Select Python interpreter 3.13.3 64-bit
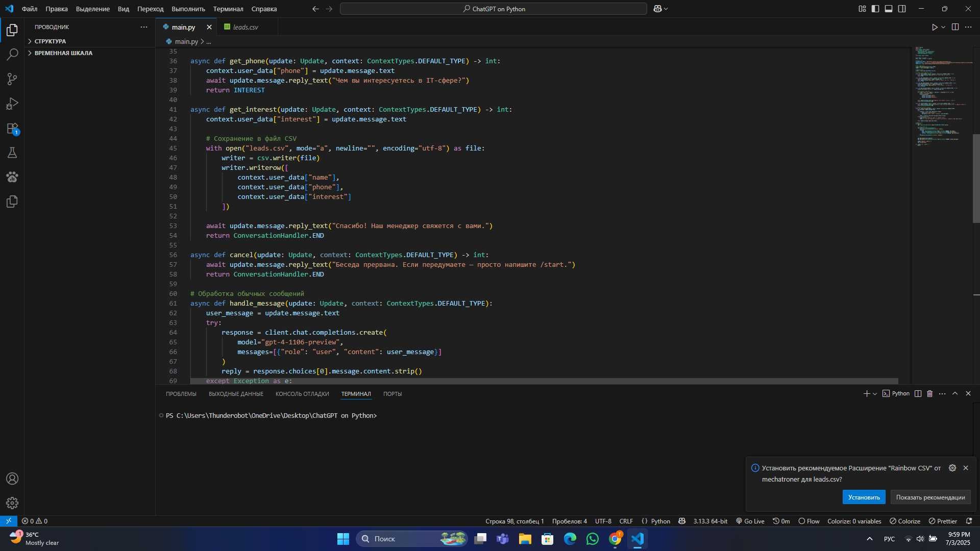980x551 pixels. [x=710, y=521]
